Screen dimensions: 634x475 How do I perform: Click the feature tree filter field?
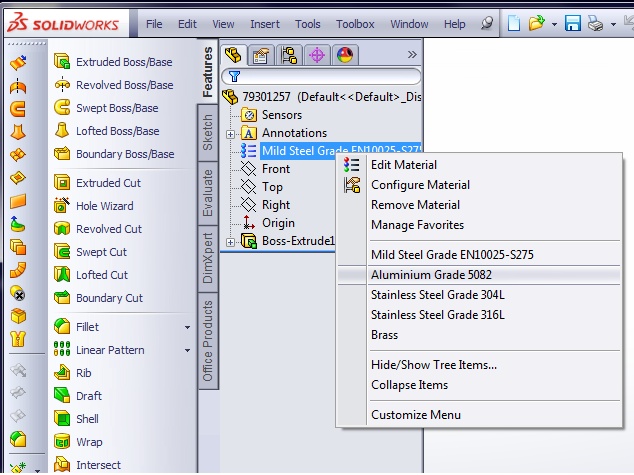(321, 76)
